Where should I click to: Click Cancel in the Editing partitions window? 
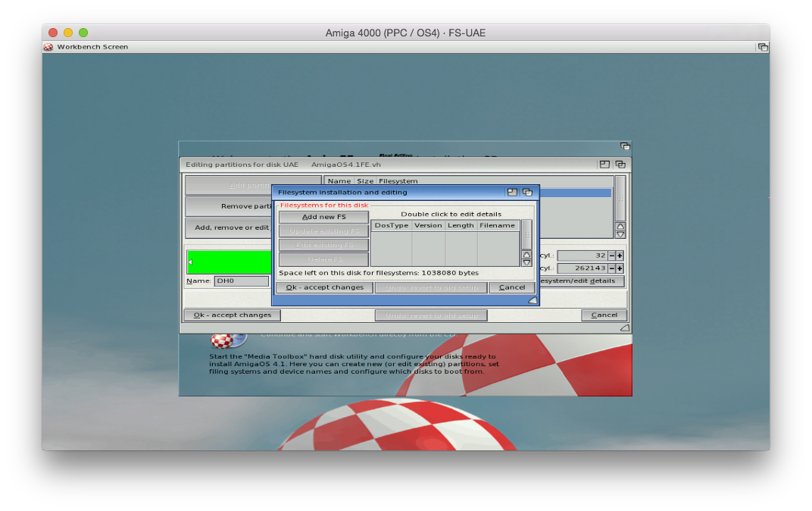click(x=604, y=315)
